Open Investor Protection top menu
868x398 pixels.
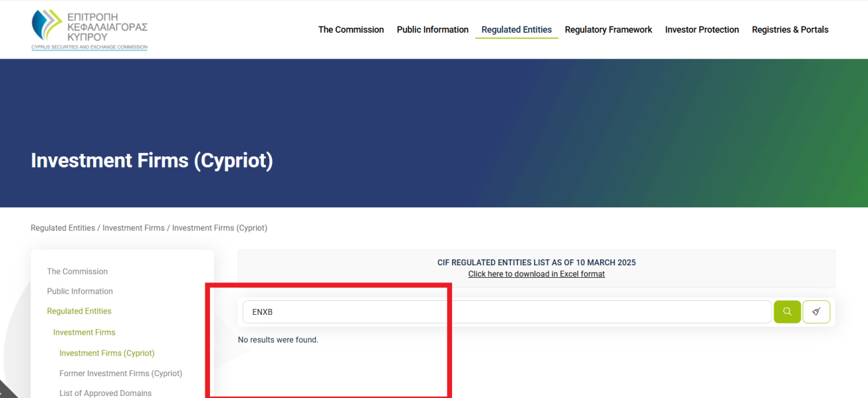click(x=702, y=30)
